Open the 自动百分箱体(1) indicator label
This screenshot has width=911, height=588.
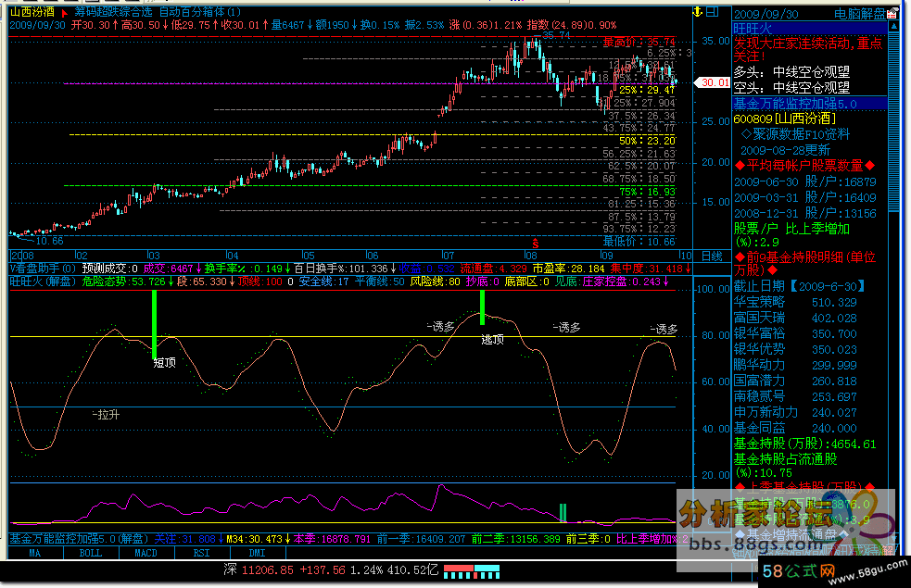point(200,12)
